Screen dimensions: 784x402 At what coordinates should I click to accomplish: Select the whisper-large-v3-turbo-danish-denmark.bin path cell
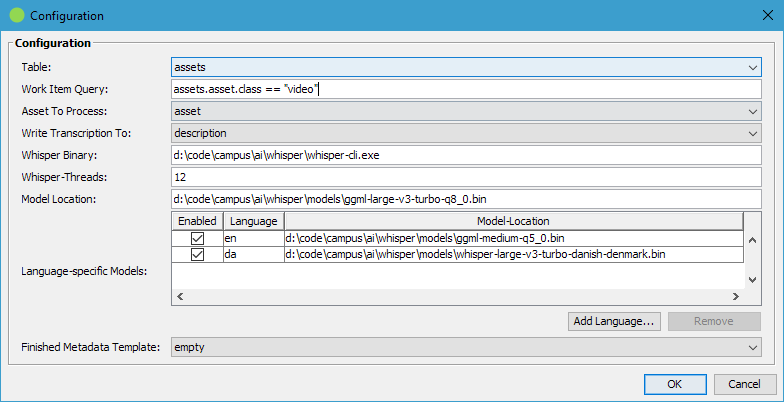[x=514, y=254]
